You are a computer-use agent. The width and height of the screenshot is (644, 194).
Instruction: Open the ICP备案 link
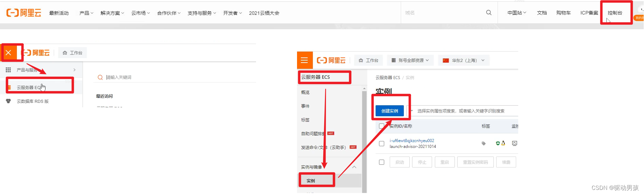click(589, 13)
